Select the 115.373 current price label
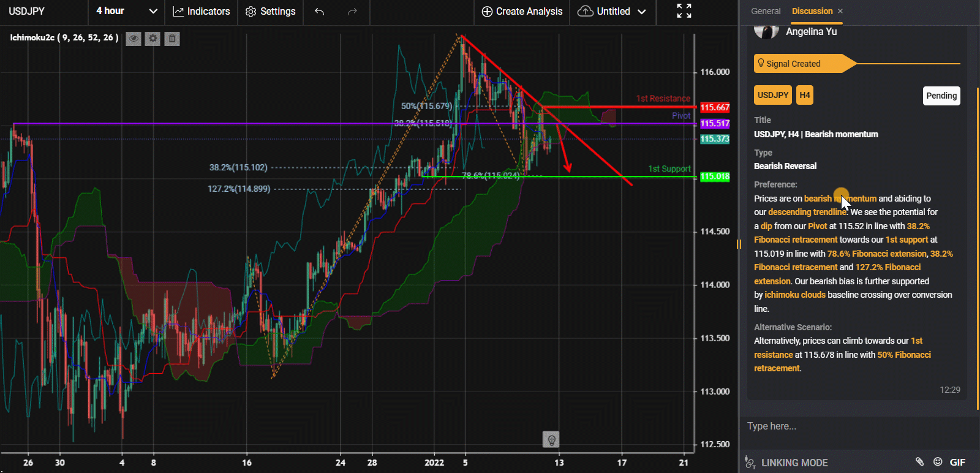980x473 pixels. pyautogui.click(x=715, y=139)
